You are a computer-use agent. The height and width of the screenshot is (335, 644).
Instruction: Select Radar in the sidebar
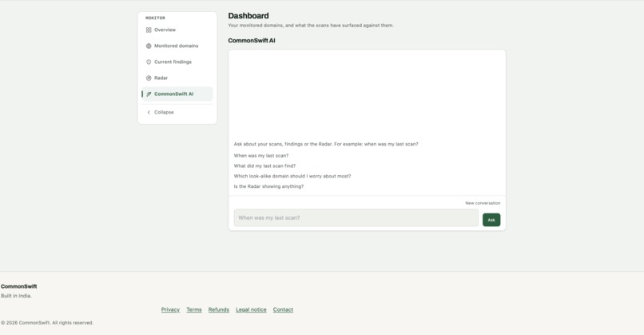point(177,78)
